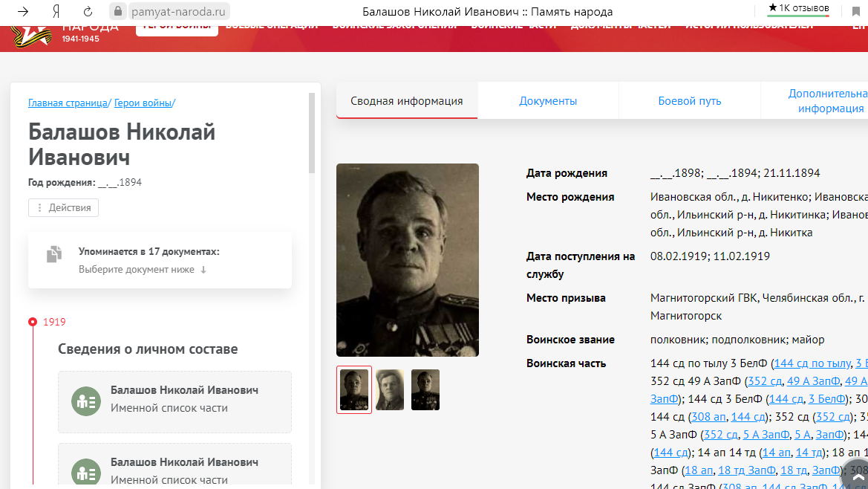Click the documents icon in mentions card
The image size is (868, 489).
coord(53,255)
